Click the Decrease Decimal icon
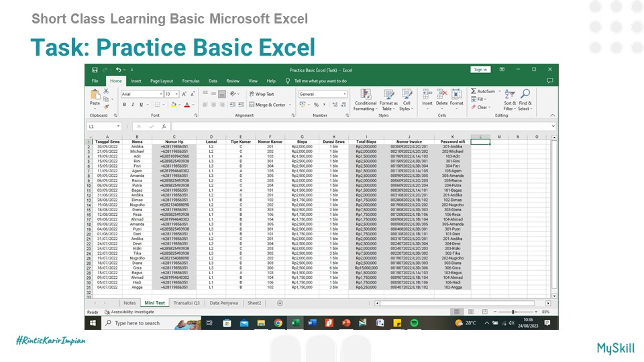The height and width of the screenshot is (362, 644). coord(343,105)
